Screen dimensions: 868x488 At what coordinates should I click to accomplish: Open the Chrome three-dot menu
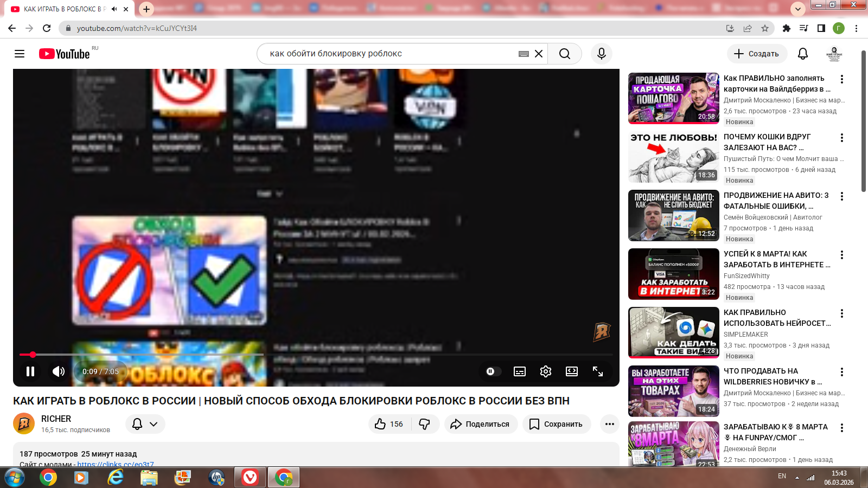tap(856, 28)
